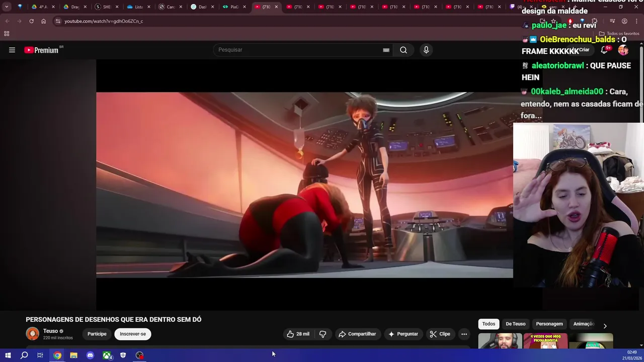The width and height of the screenshot is (644, 362).
Task: Open Chrome apps grid shortcut
Action: click(7, 34)
